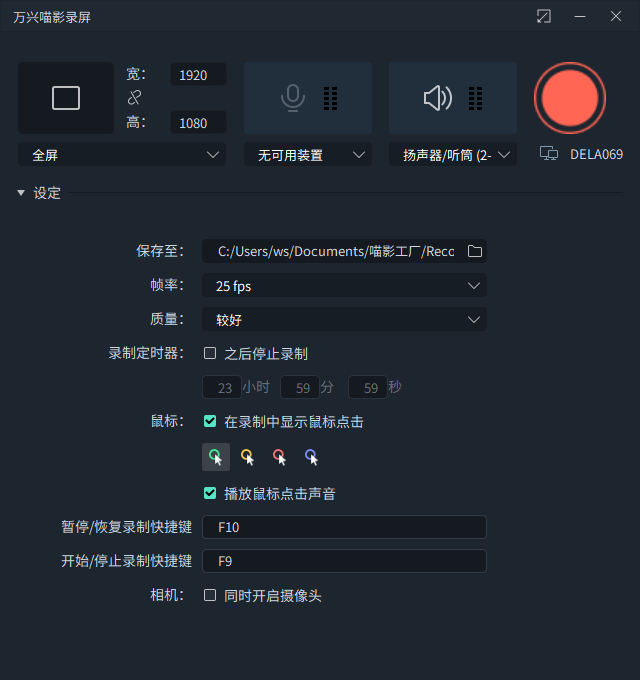Screen dimensions: 640x680
Task: Select the green mouse click color
Action: click(x=216, y=457)
